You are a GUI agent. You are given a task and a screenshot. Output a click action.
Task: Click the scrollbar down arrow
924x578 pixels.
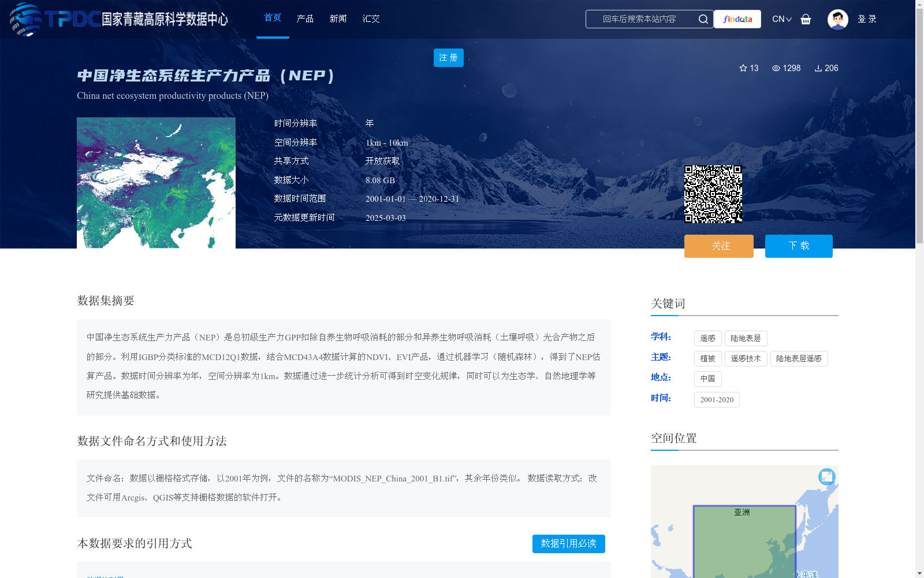coord(919,574)
